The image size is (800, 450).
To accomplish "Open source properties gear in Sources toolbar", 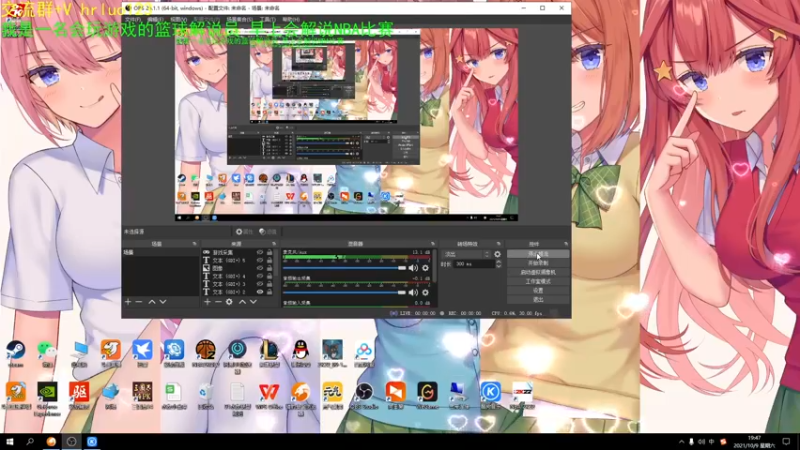I will [229, 302].
